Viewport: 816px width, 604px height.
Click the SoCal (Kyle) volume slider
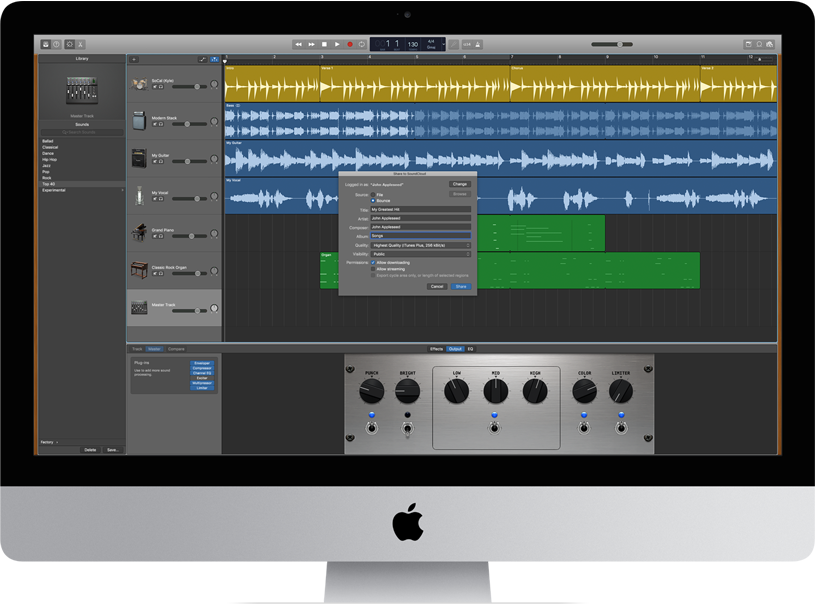189,87
